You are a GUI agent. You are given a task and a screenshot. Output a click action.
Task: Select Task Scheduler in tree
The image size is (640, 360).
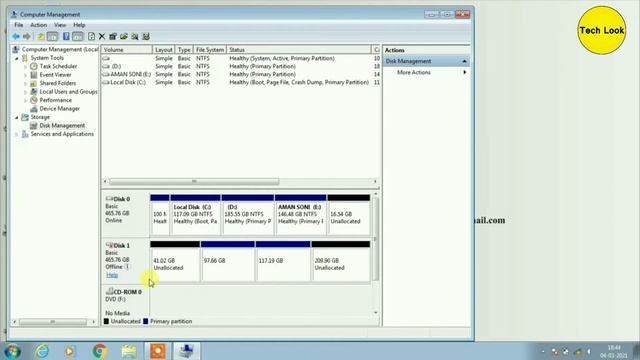tap(58, 66)
